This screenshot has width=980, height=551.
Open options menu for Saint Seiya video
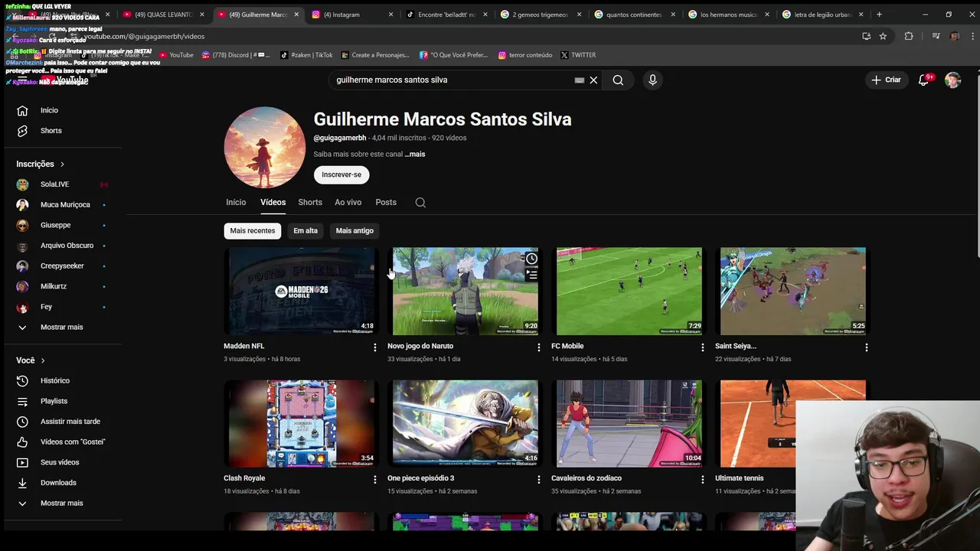pos(866,347)
